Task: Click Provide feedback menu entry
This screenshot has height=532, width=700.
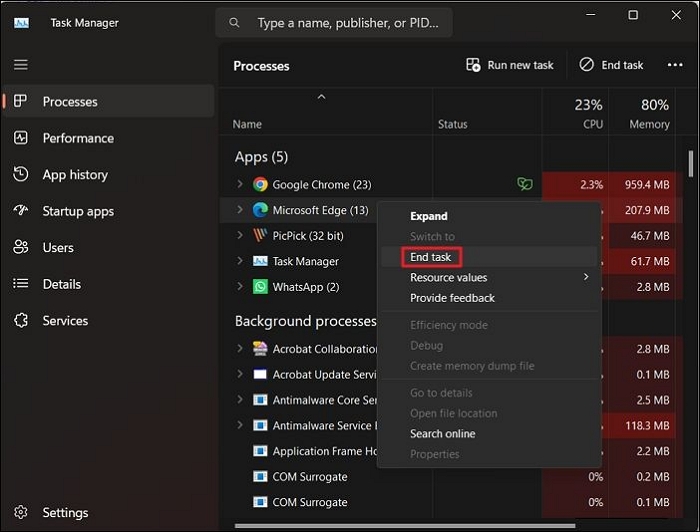Action: click(452, 298)
